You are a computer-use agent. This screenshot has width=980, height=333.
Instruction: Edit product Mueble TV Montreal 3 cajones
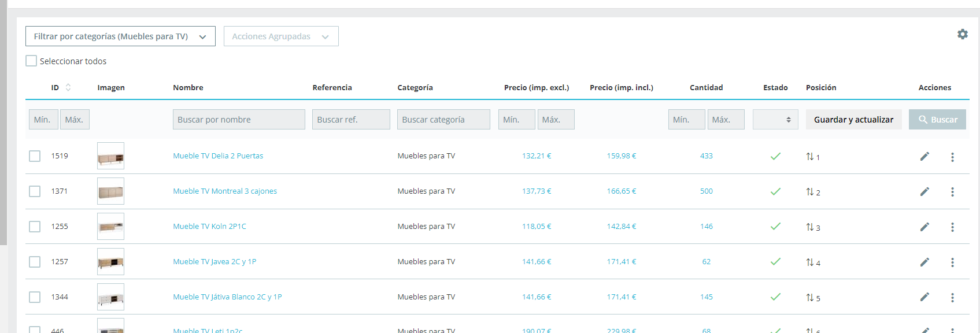click(924, 191)
